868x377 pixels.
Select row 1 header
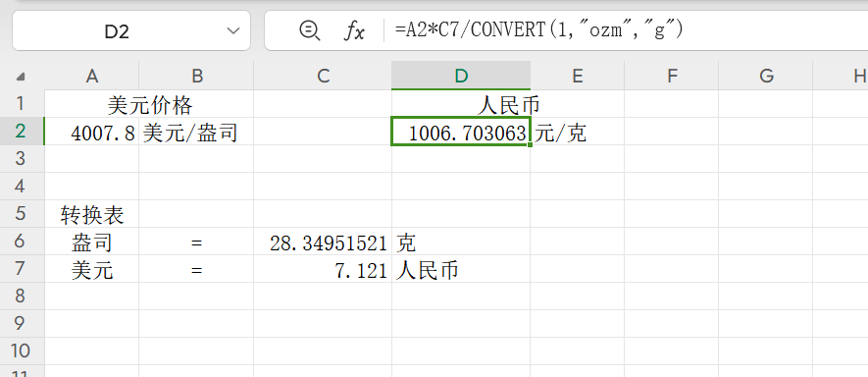click(22, 104)
